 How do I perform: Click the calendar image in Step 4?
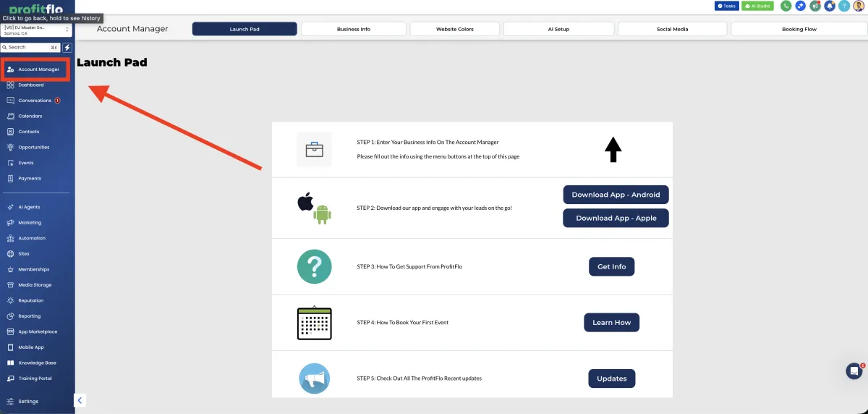[315, 323]
